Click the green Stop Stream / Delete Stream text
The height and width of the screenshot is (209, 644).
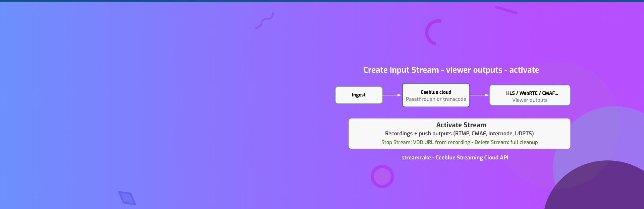tap(459, 142)
